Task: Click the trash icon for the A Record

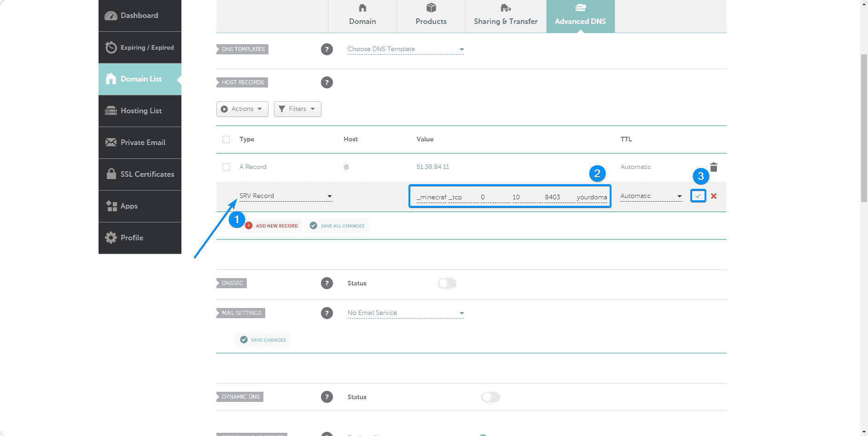Action: (713, 167)
